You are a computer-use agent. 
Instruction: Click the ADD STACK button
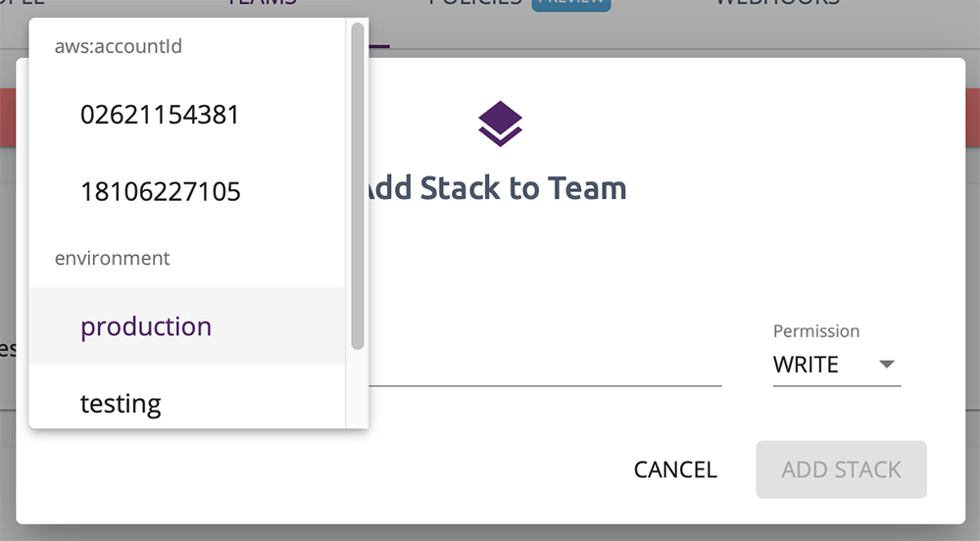[841, 469]
